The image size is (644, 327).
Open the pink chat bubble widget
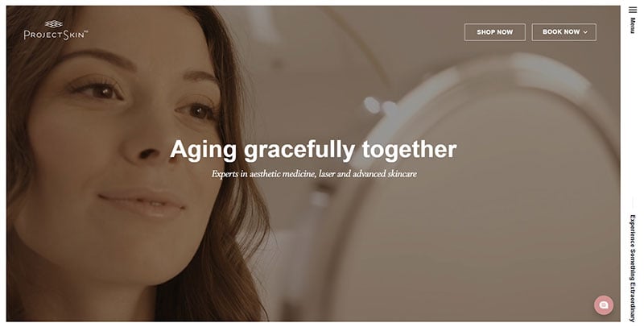tap(603, 304)
